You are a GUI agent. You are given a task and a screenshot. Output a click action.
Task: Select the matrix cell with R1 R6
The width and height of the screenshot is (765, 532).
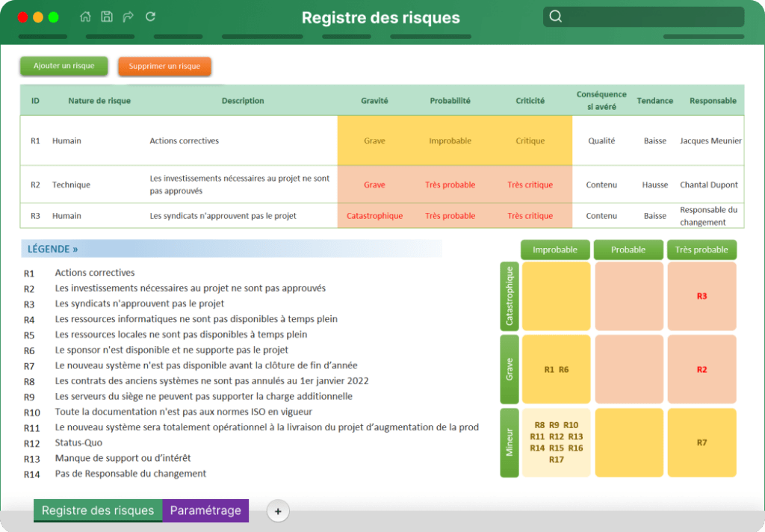tap(556, 369)
